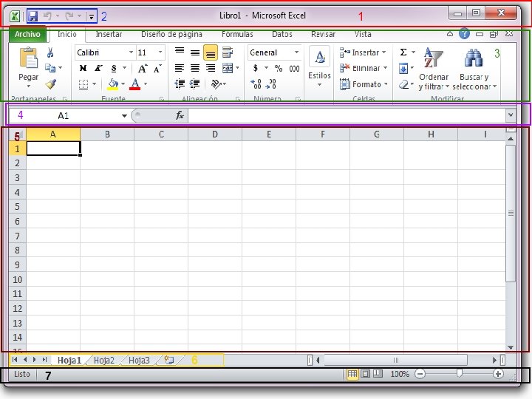
Task: Select the Hoja2 sheet tab
Action: pyautogui.click(x=104, y=361)
